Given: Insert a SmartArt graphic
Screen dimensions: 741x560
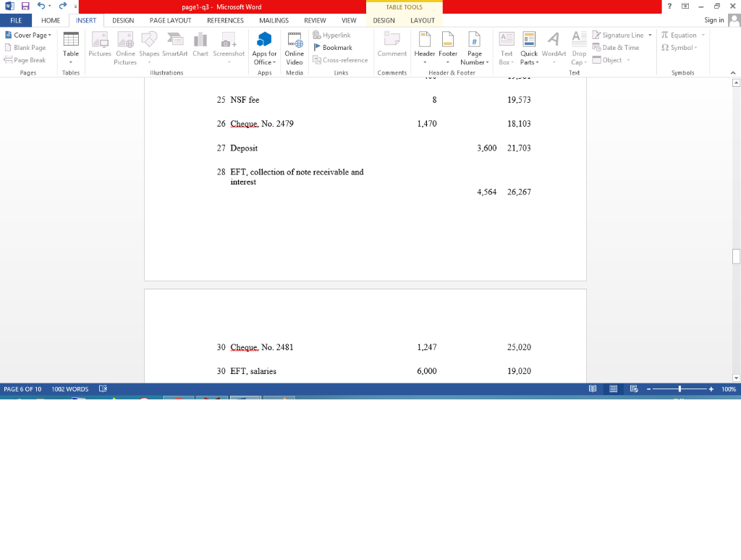Looking at the screenshot, I should point(175,45).
